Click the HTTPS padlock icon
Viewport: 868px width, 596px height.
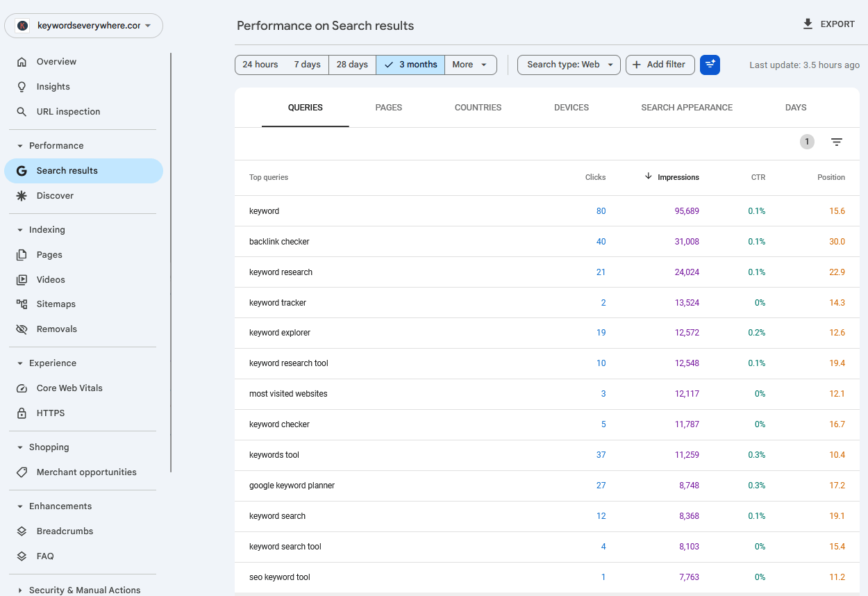22,413
